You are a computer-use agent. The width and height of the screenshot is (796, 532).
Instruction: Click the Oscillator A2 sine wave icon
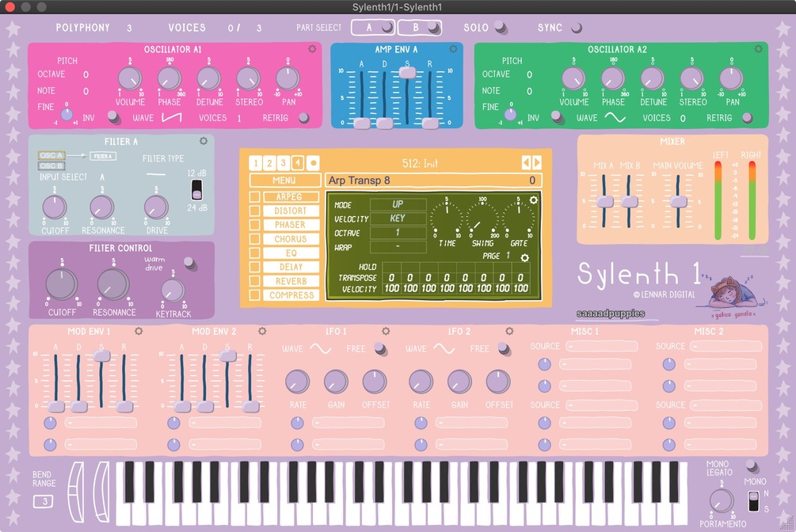[x=615, y=118]
